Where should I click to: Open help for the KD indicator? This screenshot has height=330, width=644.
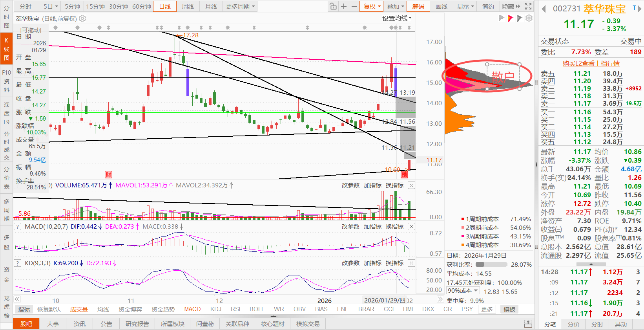click(17, 263)
